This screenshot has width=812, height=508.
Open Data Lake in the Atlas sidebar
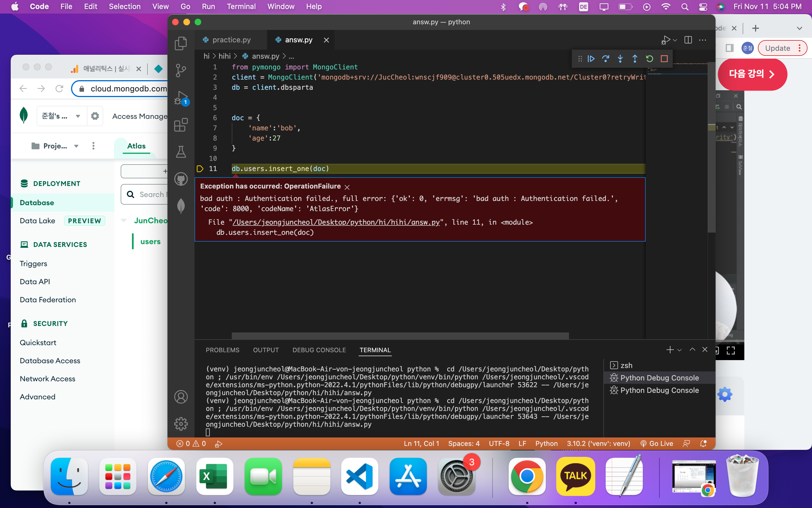(x=37, y=221)
